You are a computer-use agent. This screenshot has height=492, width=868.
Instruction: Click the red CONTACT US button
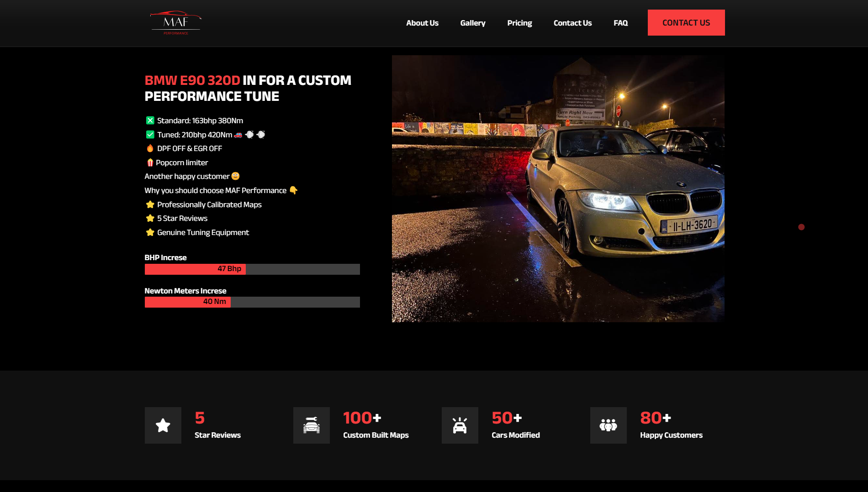point(686,23)
